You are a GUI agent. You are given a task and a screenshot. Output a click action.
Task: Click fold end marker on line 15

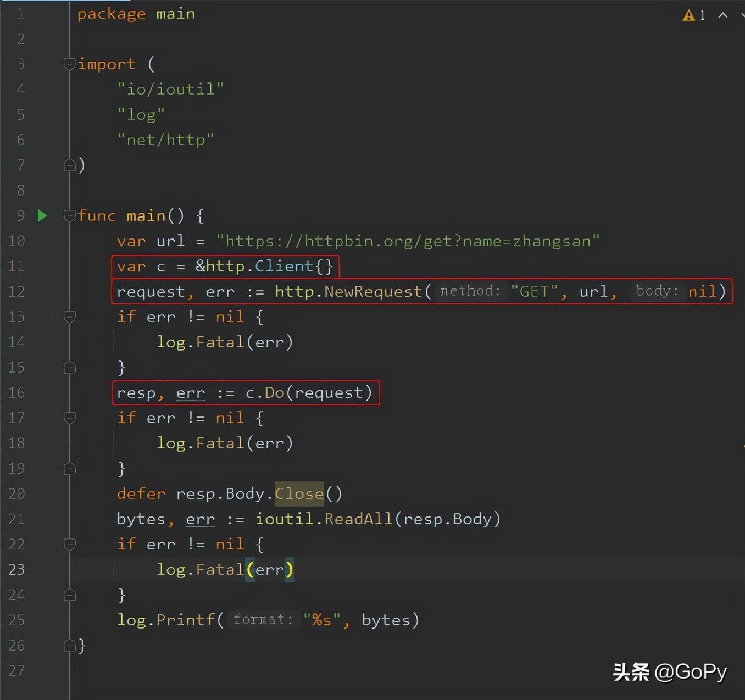coord(69,367)
